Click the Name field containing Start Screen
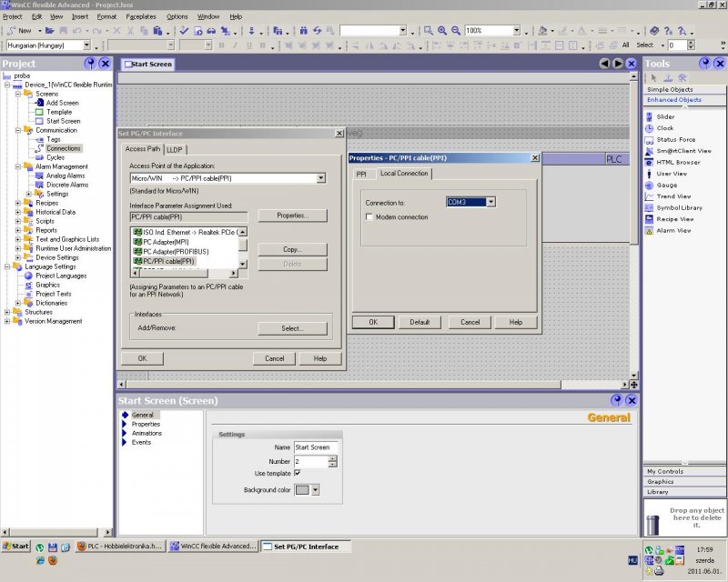This screenshot has height=582, width=728. click(x=316, y=447)
